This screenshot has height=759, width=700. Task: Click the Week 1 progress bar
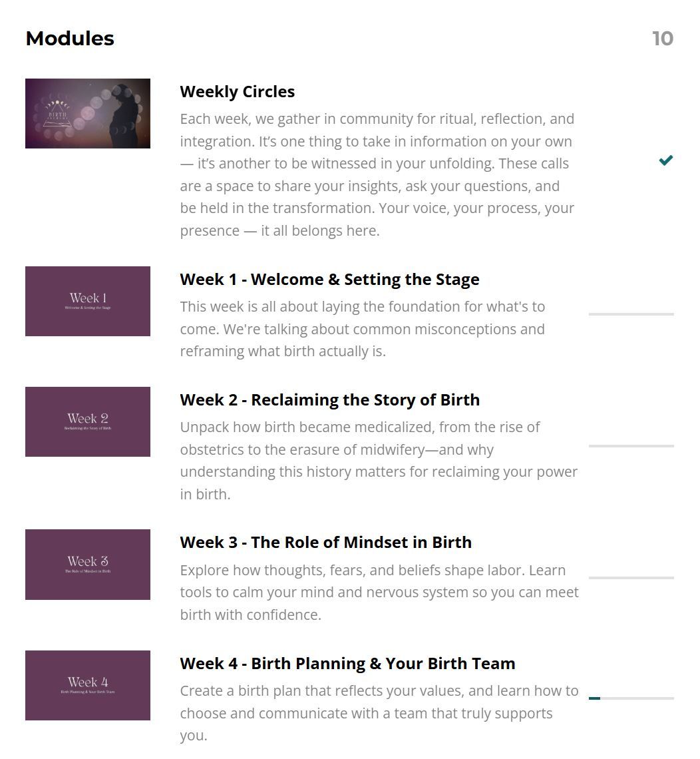pos(631,314)
